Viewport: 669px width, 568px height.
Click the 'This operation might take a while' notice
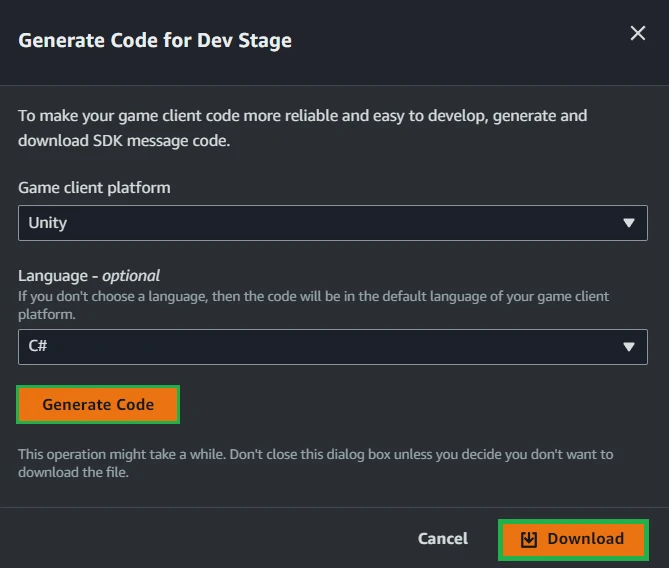click(x=315, y=463)
